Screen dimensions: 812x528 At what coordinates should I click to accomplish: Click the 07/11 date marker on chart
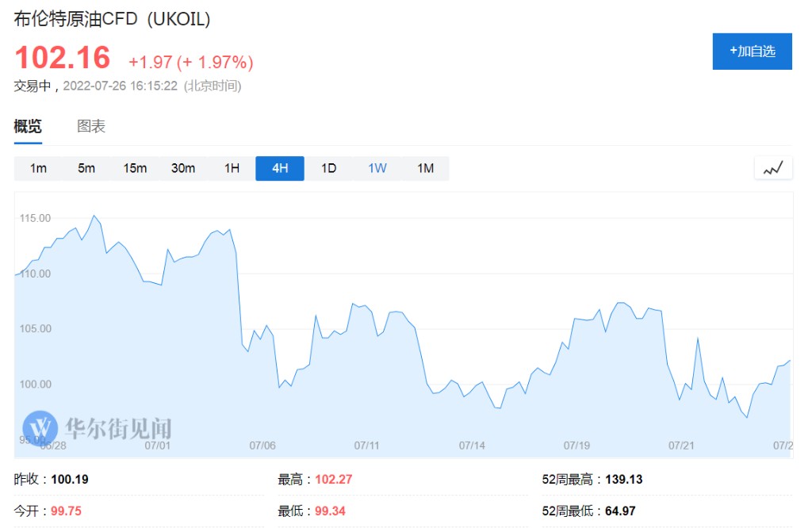pos(366,446)
